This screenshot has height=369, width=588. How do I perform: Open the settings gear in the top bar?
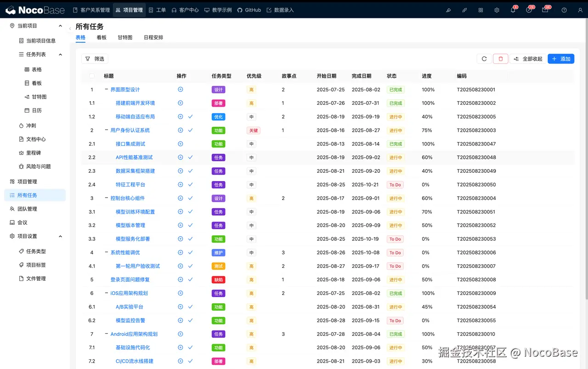[497, 10]
